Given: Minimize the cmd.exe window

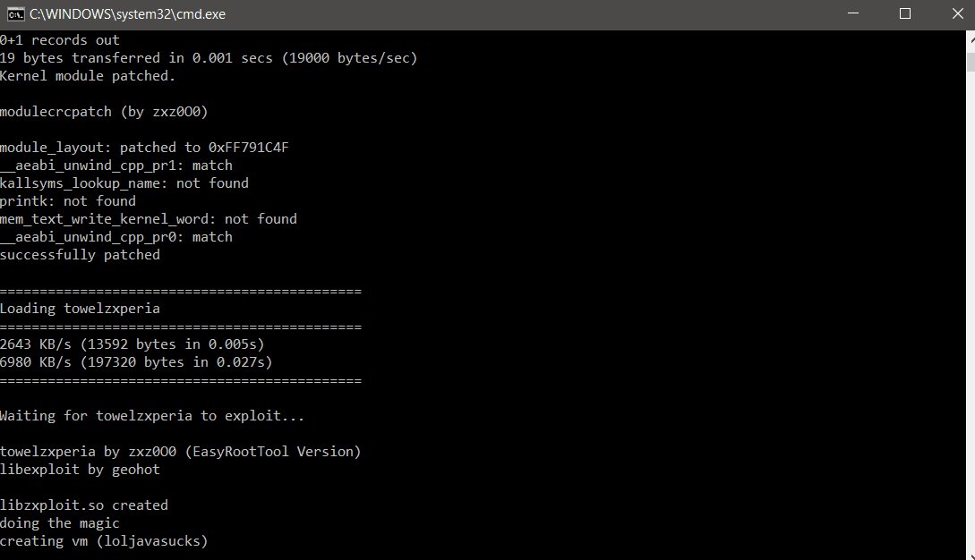Looking at the screenshot, I should coord(853,13).
